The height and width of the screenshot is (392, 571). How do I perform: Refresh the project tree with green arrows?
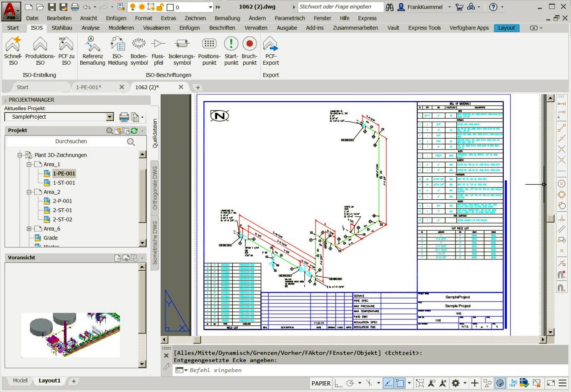[134, 131]
